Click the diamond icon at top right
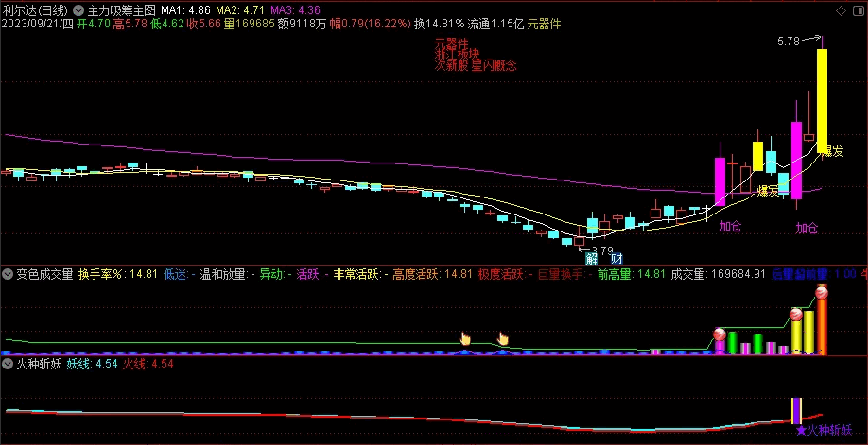The image size is (868, 445). [841, 10]
